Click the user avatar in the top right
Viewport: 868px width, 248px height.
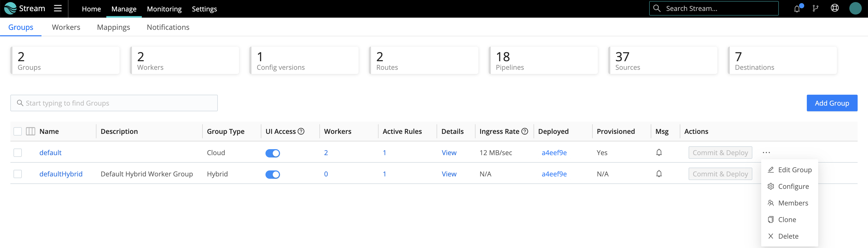coord(856,8)
